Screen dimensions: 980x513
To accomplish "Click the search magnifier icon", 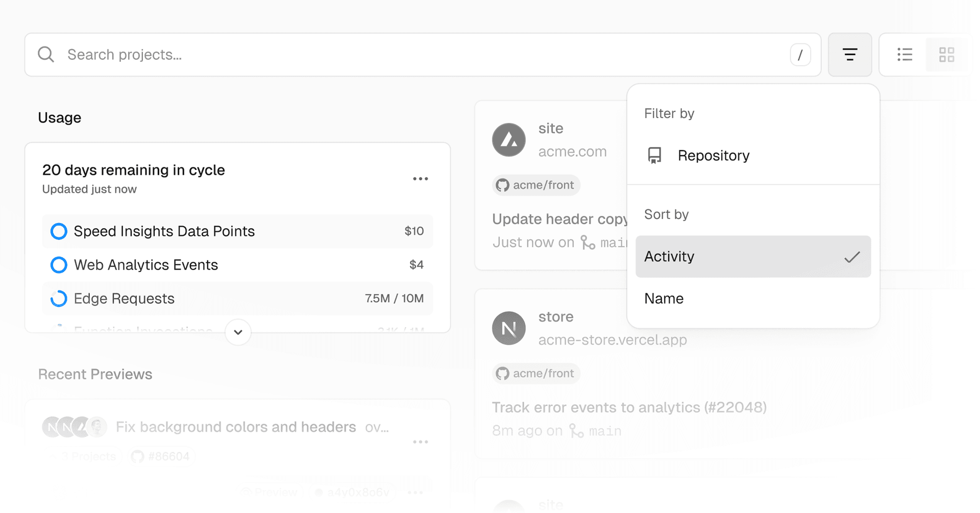I will coord(46,55).
